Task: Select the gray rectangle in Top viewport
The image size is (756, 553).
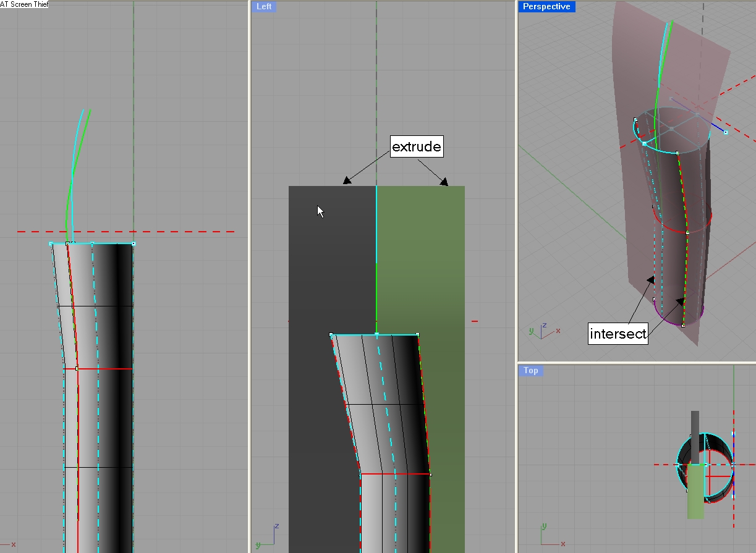Action: point(695,423)
